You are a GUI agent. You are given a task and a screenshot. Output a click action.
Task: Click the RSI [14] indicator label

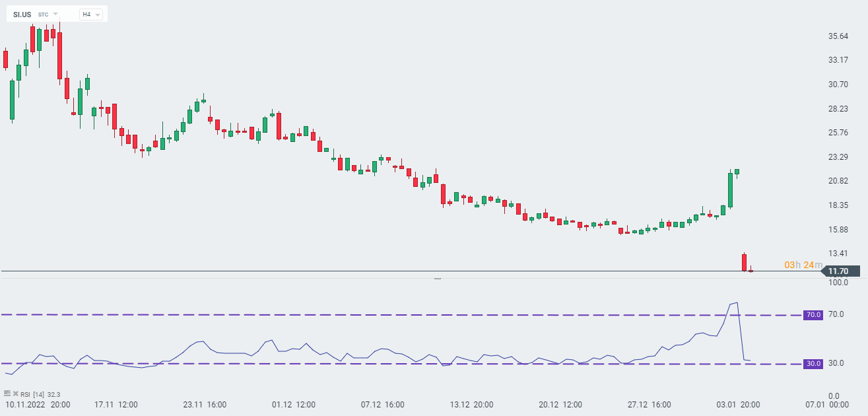tap(32, 394)
